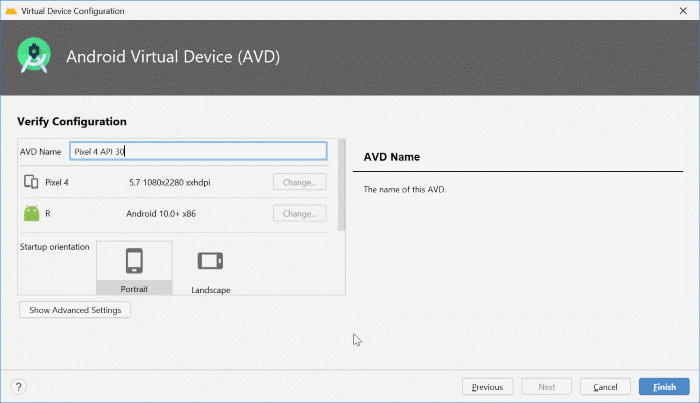Click the Pixel 4 device icon
Screen dimensions: 700x403
(x=31, y=182)
